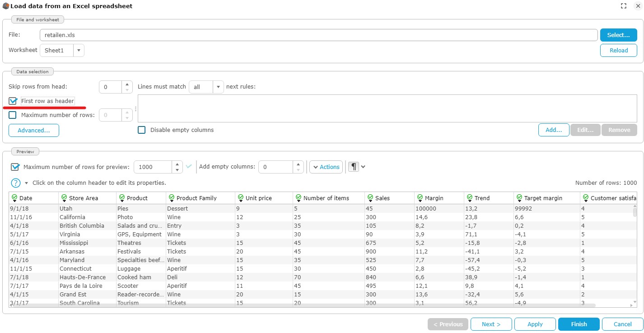The width and height of the screenshot is (644, 333).
Task: Click the green status icon on Product Family column
Action: 172,197
